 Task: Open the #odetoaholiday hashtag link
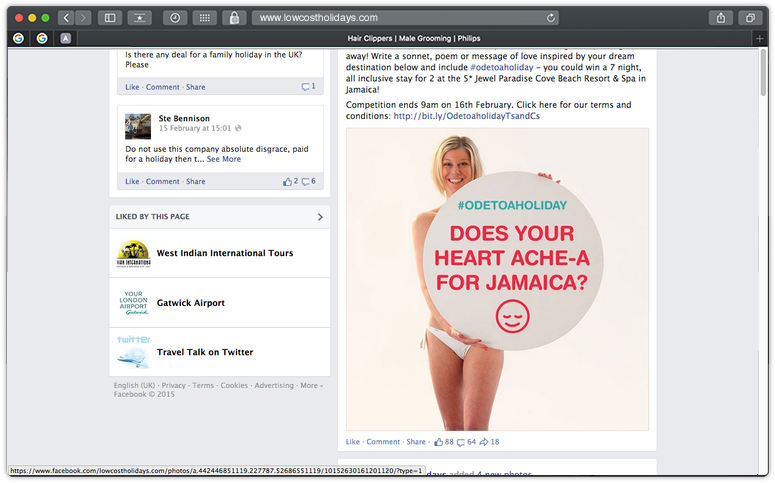click(x=502, y=67)
